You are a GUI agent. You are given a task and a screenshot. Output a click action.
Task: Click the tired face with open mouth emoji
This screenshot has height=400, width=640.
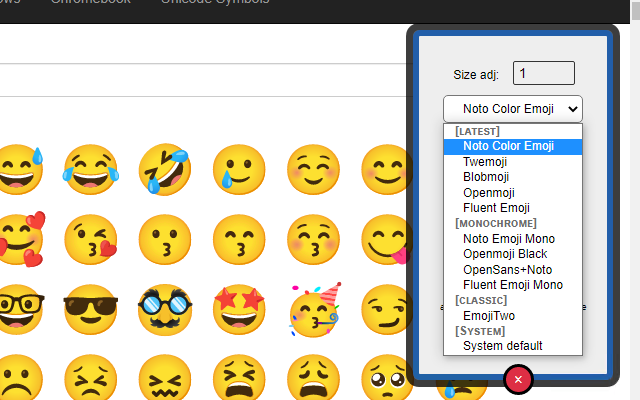(239, 378)
